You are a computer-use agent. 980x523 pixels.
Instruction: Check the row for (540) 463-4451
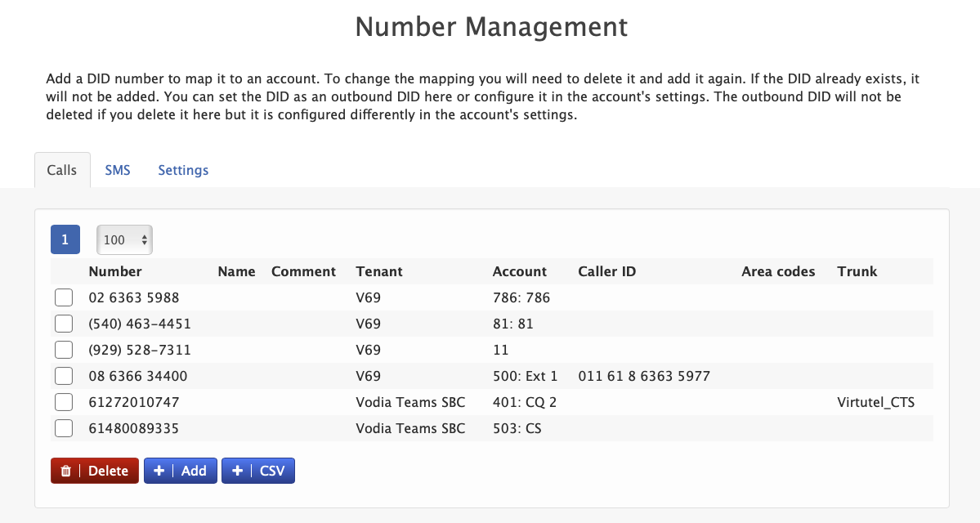(x=64, y=323)
